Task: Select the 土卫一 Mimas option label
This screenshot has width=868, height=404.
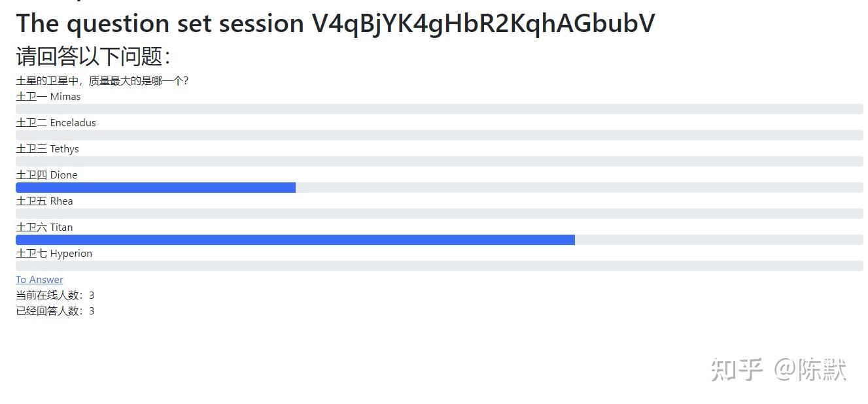Action: point(48,97)
